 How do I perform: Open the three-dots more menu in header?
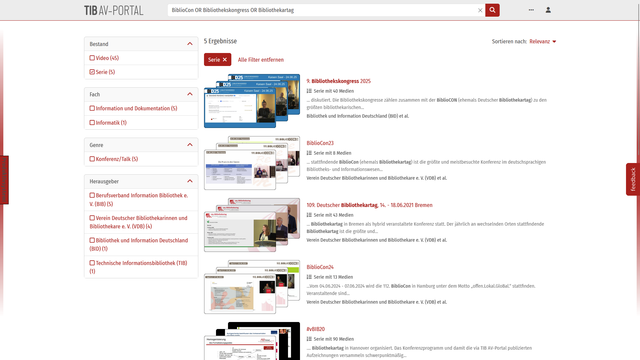pos(531,10)
